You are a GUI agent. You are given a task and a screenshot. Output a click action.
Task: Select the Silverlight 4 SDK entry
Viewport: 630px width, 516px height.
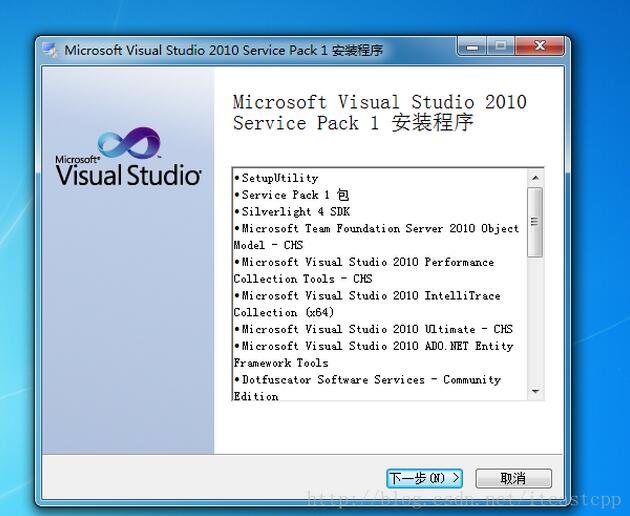point(292,212)
